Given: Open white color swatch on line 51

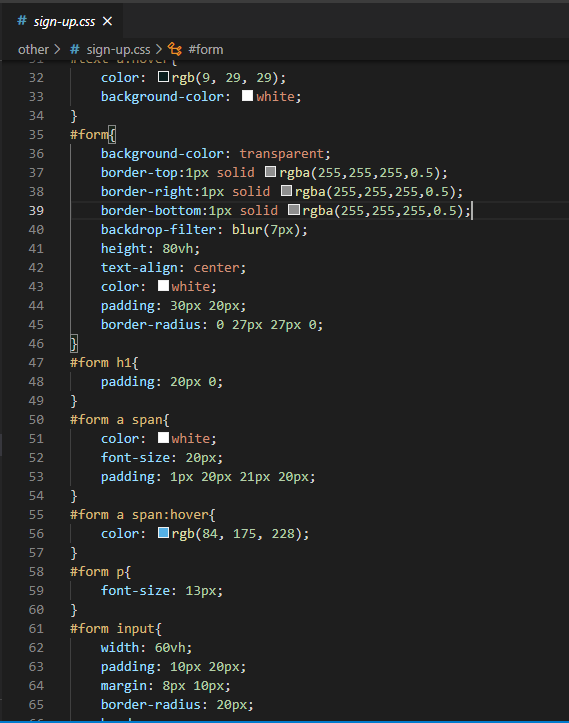Looking at the screenshot, I should pyautogui.click(x=163, y=438).
